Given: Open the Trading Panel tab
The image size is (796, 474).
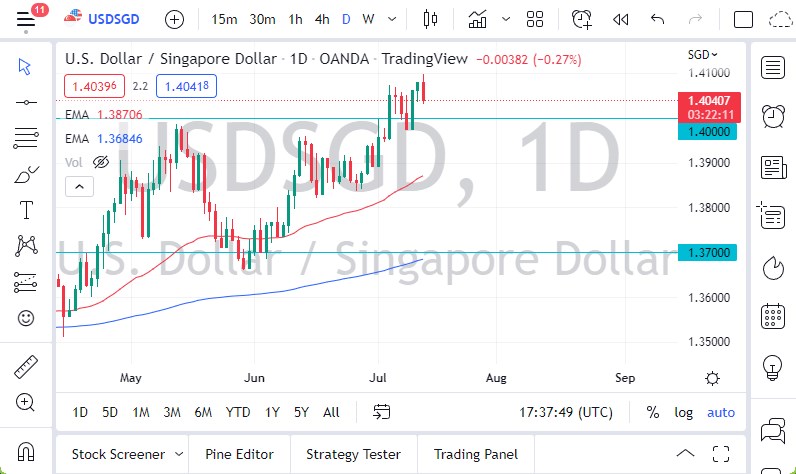Looking at the screenshot, I should coord(476,454).
